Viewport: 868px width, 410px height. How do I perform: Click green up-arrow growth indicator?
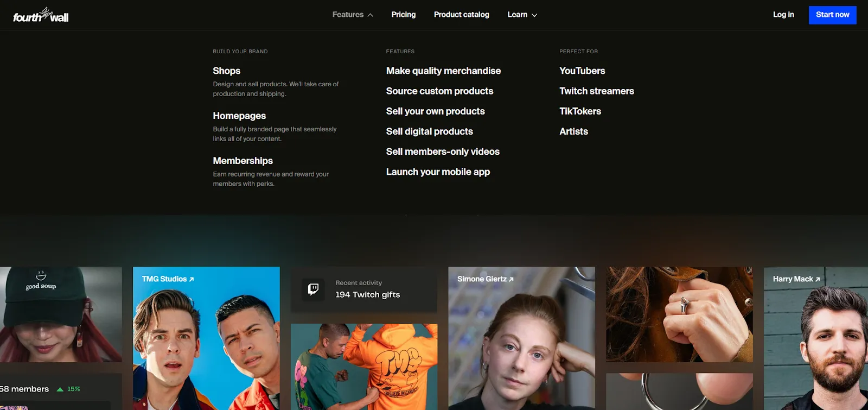point(60,389)
